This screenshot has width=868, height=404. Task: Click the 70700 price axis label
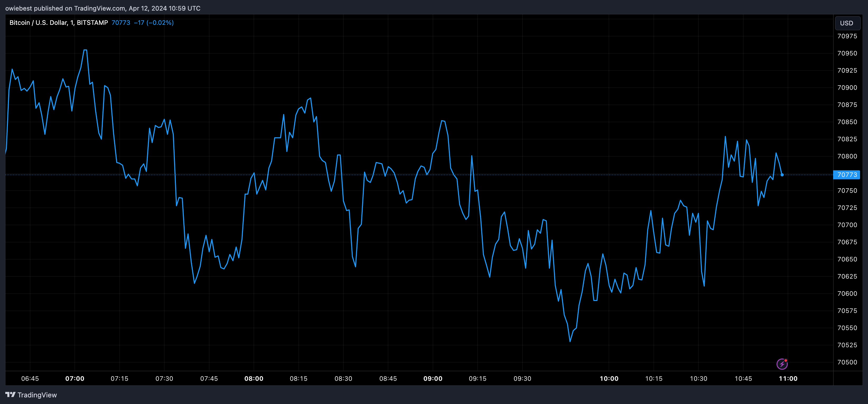847,225
